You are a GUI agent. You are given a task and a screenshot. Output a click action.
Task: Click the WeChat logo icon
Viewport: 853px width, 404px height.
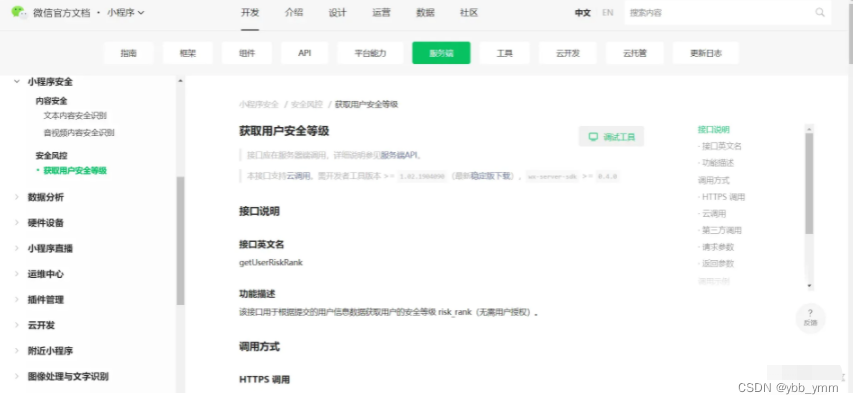pyautogui.click(x=19, y=11)
